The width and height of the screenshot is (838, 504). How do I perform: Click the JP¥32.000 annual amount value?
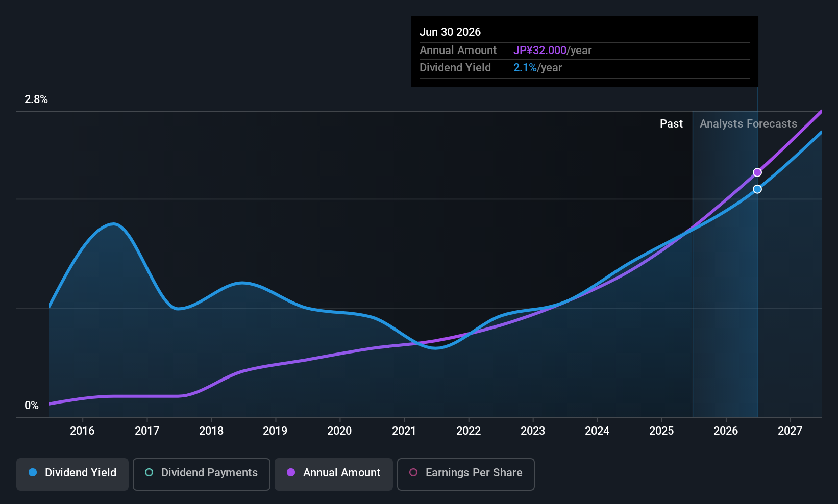(x=539, y=50)
